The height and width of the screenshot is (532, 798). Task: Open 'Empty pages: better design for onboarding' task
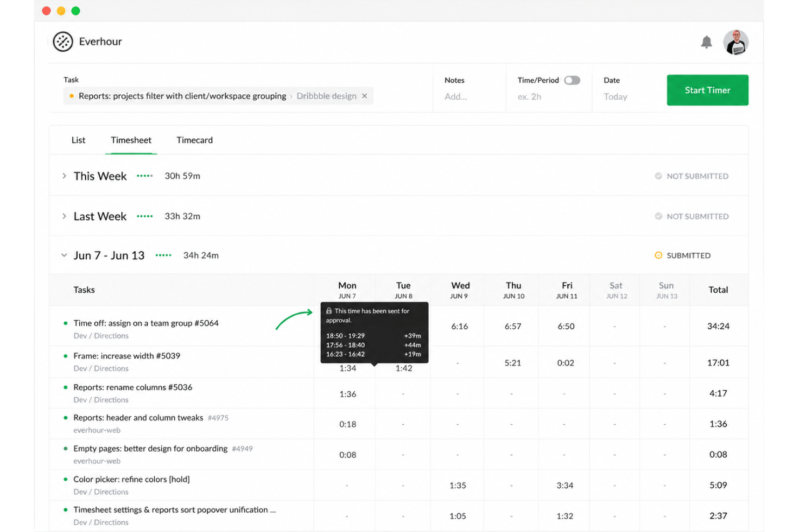[150, 448]
